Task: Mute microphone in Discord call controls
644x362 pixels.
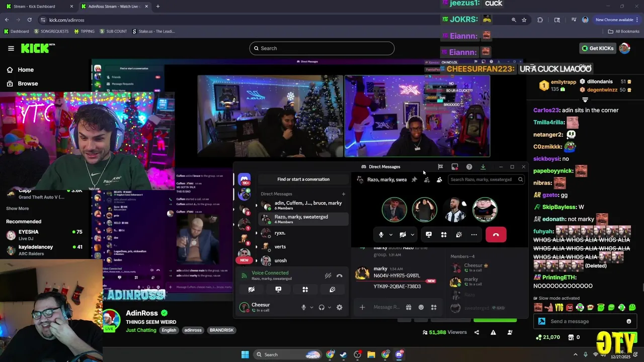Action: [x=381, y=235]
